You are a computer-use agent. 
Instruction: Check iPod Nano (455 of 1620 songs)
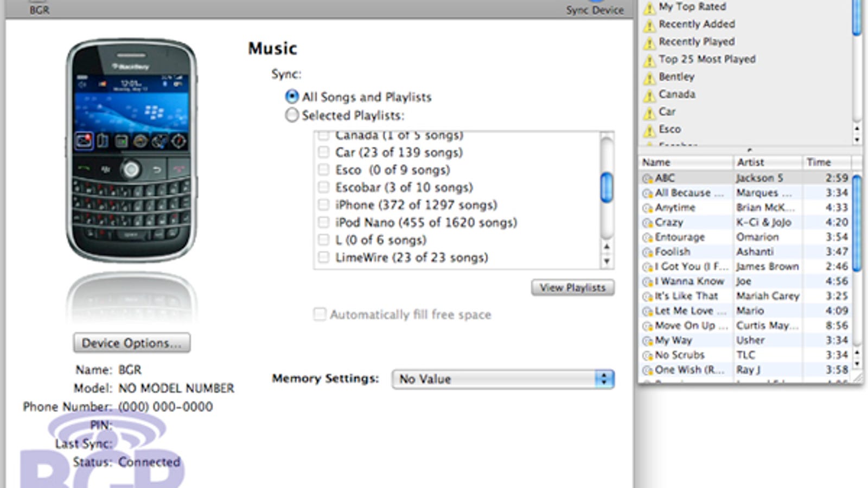pos(323,222)
